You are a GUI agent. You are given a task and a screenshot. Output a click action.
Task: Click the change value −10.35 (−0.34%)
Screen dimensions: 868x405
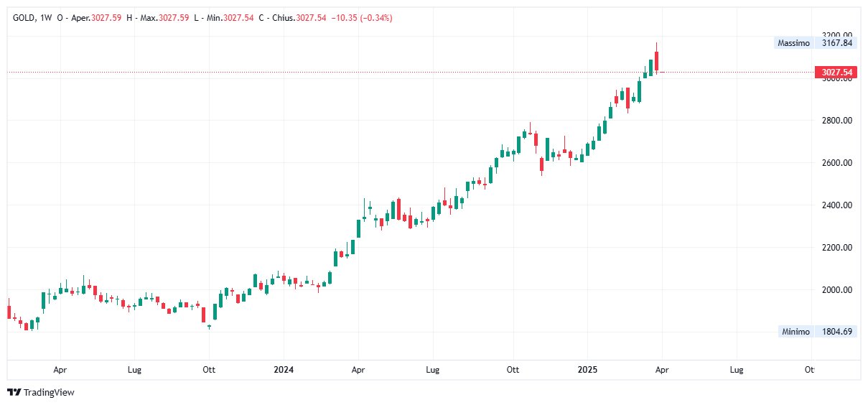click(361, 17)
